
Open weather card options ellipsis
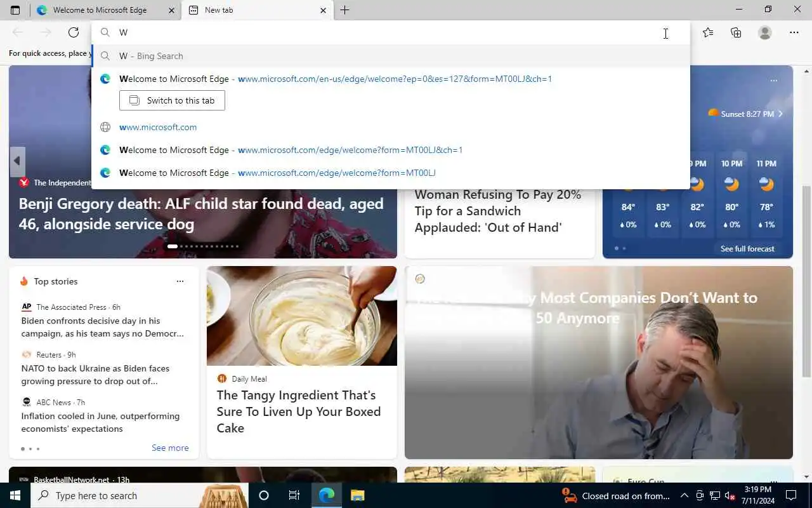[x=773, y=81]
